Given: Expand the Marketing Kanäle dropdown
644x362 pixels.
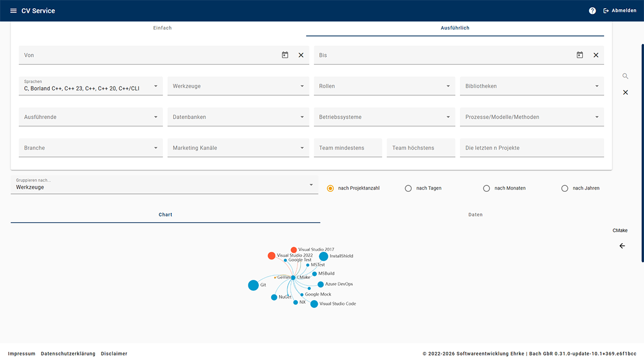Looking at the screenshot, I should 238,148.
